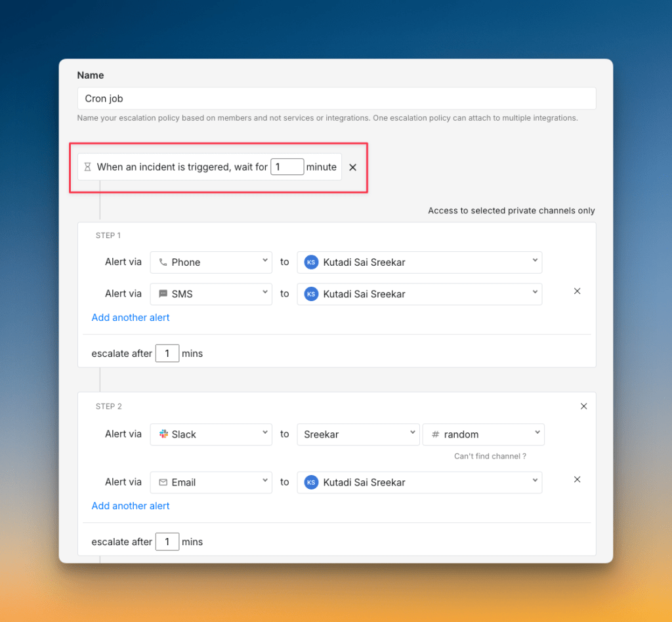Expand the Slack alert method dropdown

click(211, 434)
